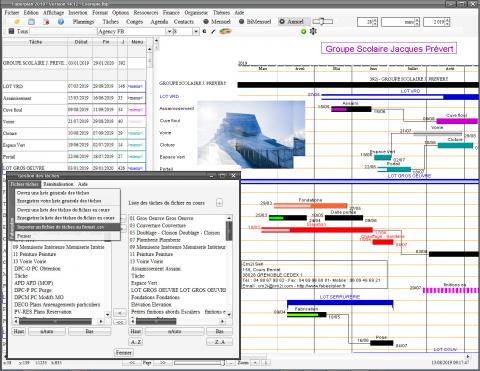
Task: Click the splitter arrow above the table scrollbar
Action: tap(156, 40)
